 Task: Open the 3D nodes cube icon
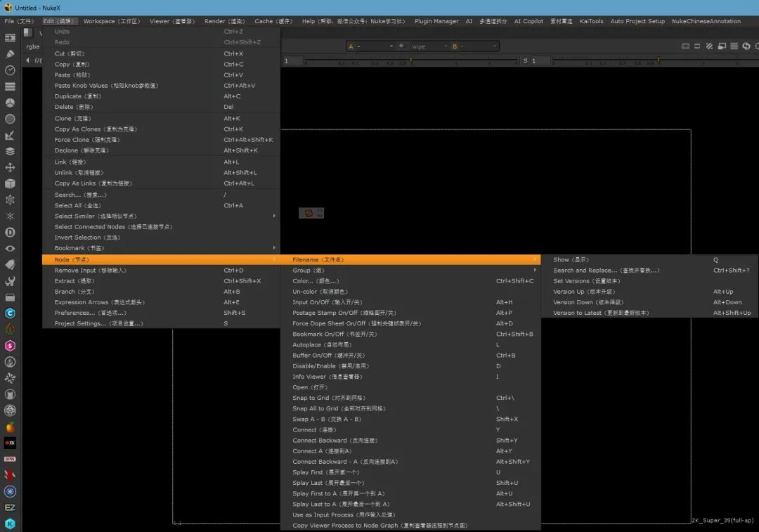(x=10, y=183)
